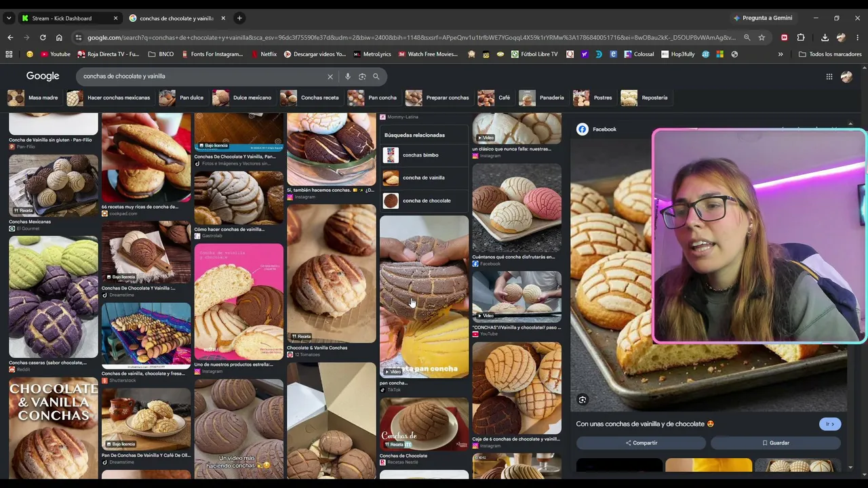Open the Youtube bookmark
The width and height of the screenshot is (868, 488).
pos(55,54)
